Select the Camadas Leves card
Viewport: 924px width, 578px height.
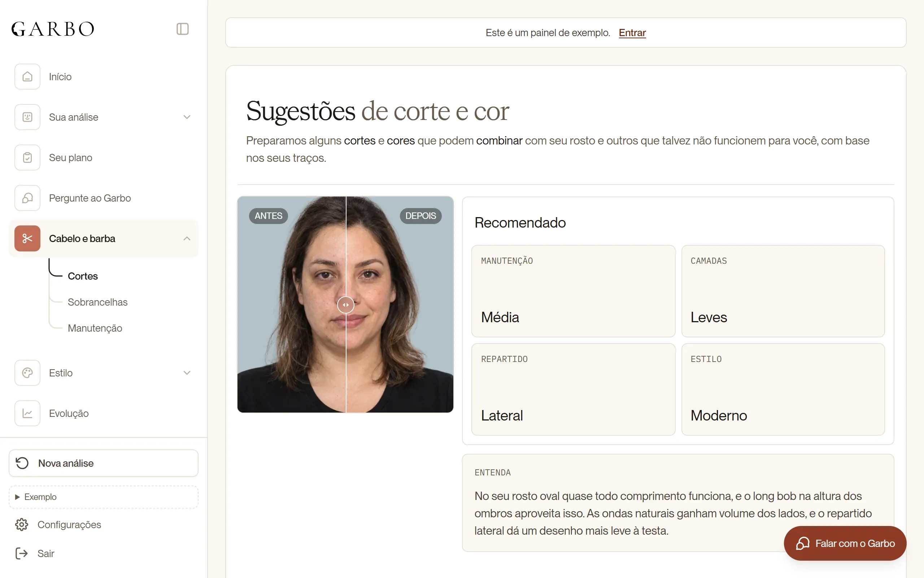click(783, 291)
